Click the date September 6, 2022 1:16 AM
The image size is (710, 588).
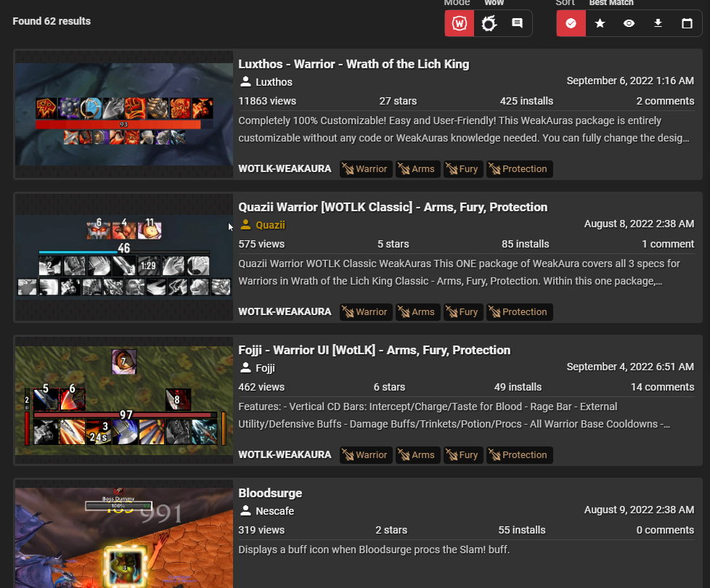[630, 81]
